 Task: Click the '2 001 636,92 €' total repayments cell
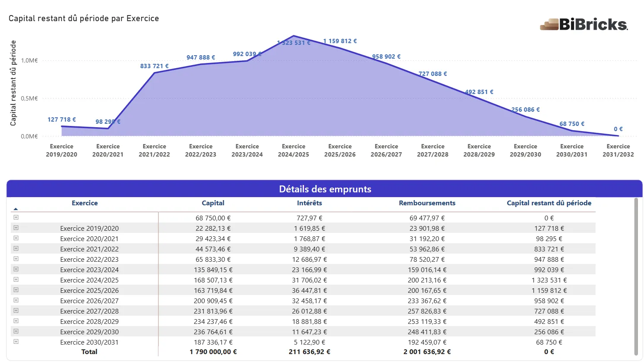coord(427,352)
